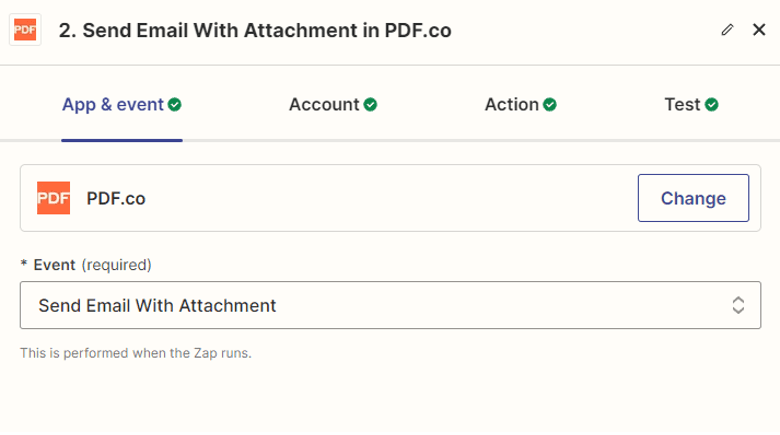Click the step title '2. Send Email With Attachment in PDF.co'
The height and width of the screenshot is (435, 780).
pos(255,30)
